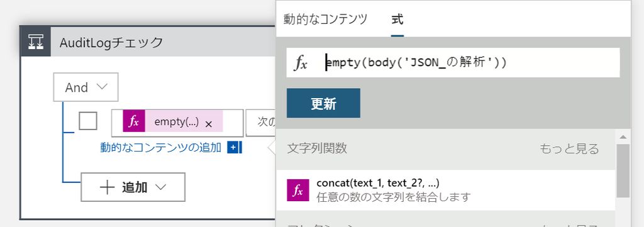Tick the condition row checkbox
Screen dimensions: 644x227
[88, 121]
